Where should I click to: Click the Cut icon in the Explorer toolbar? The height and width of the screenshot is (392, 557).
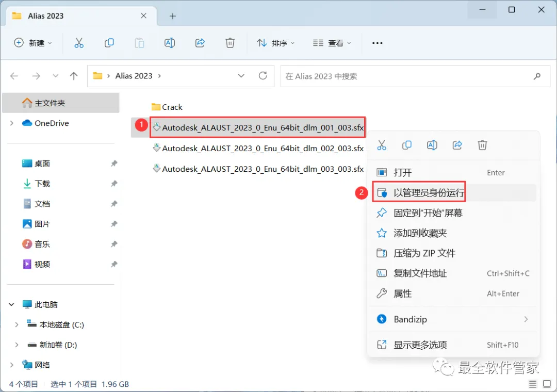coord(79,43)
